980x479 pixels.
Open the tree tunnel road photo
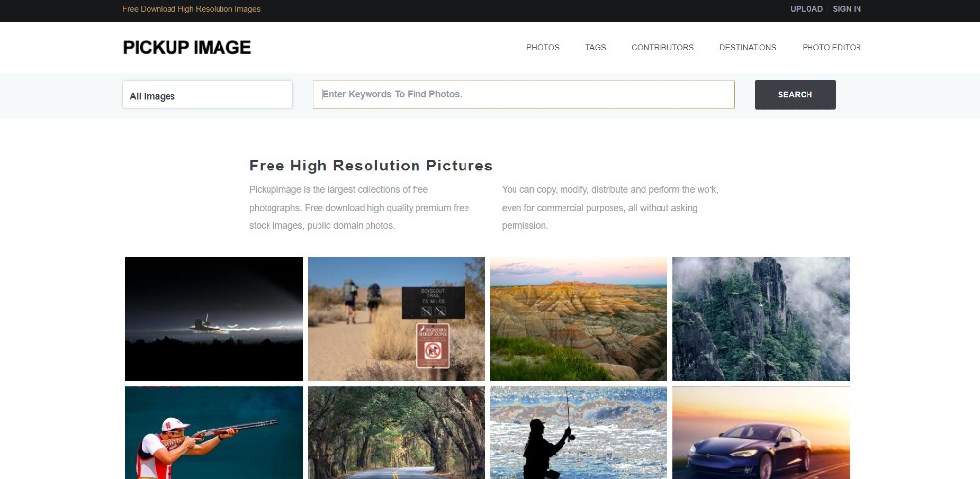point(396,432)
